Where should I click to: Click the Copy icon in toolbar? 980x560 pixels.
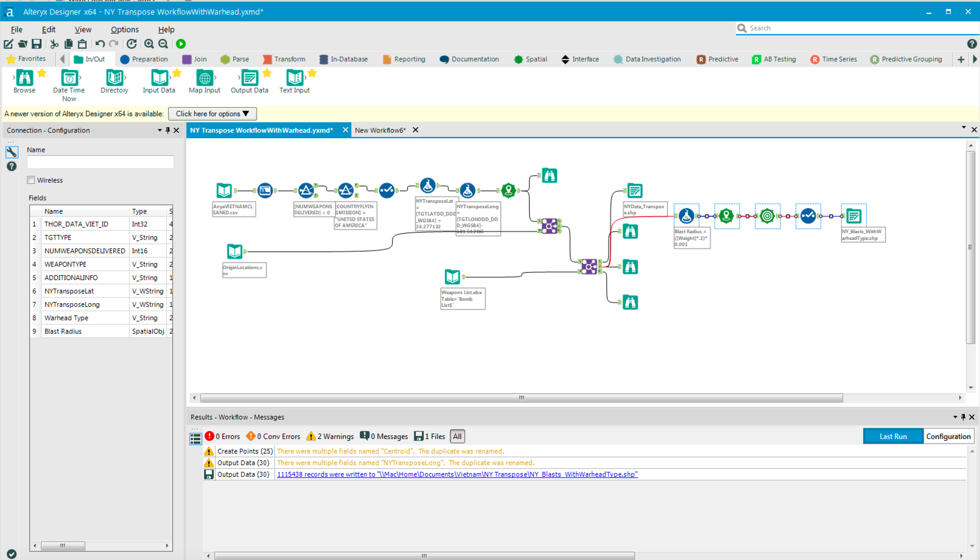pos(68,44)
